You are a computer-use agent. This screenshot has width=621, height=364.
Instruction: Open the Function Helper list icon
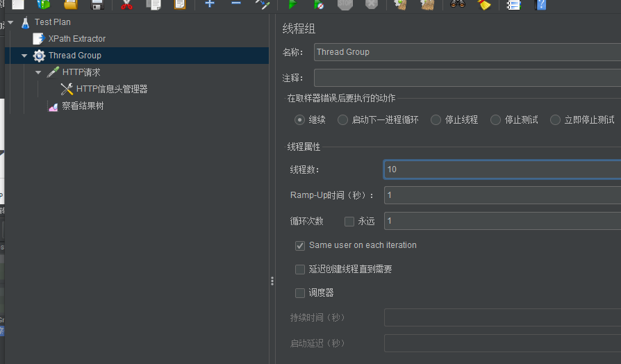pyautogui.click(x=513, y=4)
